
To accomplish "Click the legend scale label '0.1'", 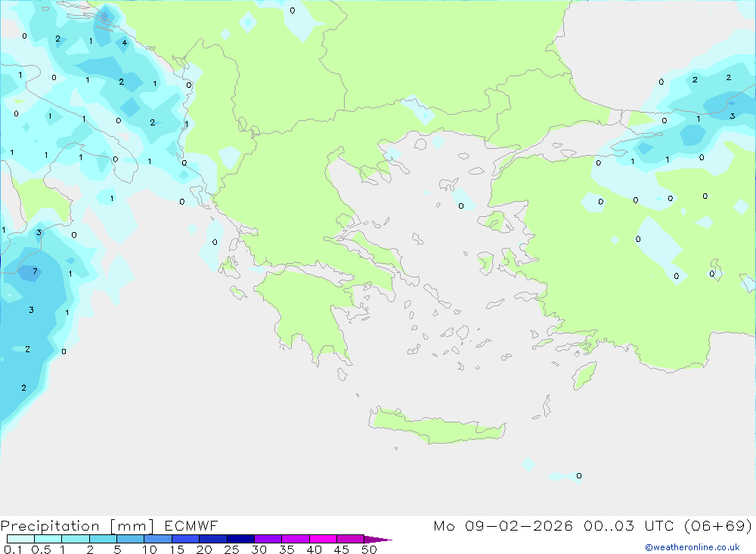I will pos(13,549).
